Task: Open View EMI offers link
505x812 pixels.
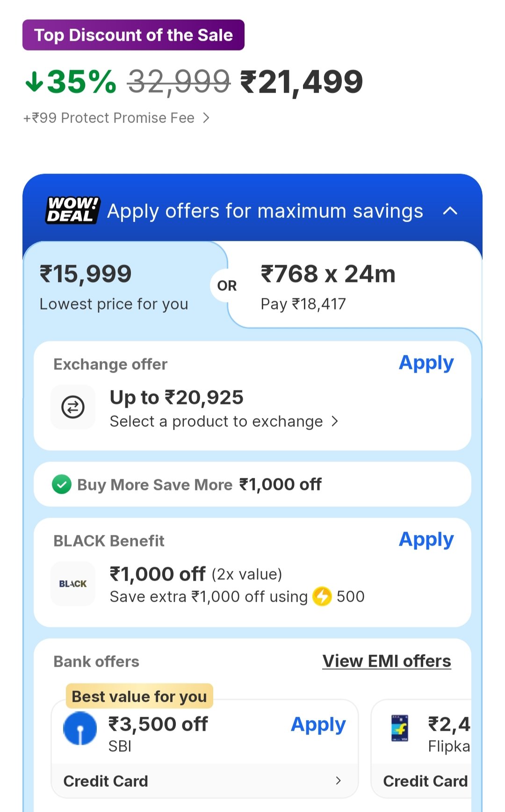Action: [x=387, y=661]
